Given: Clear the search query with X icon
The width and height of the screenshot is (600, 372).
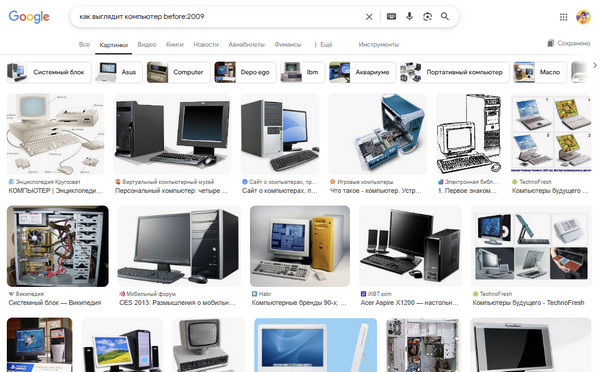Looking at the screenshot, I should click(x=369, y=17).
